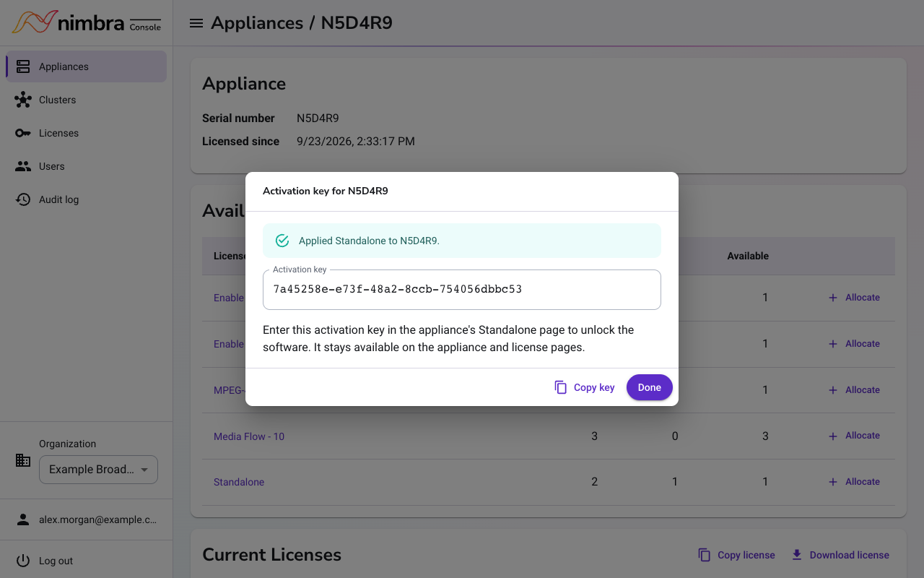This screenshot has width=924, height=578.
Task: Click the Licenses key icon
Action: pyautogui.click(x=23, y=133)
